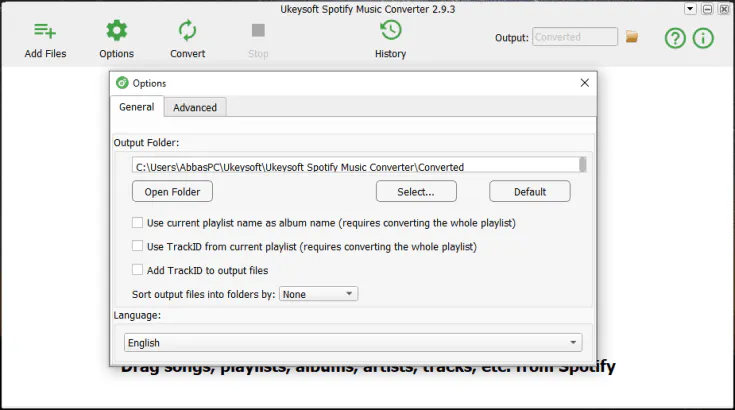735x410 pixels.
Task: Click the Output text field in toolbar
Action: click(x=575, y=37)
